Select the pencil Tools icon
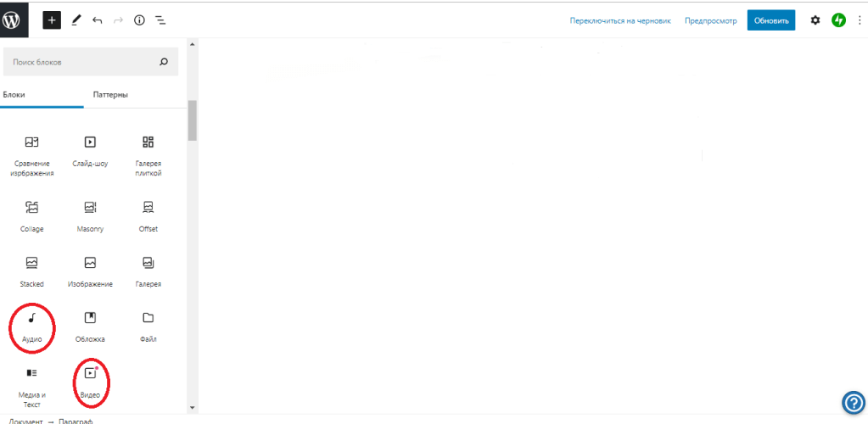The width and height of the screenshot is (868, 424). coord(76,20)
